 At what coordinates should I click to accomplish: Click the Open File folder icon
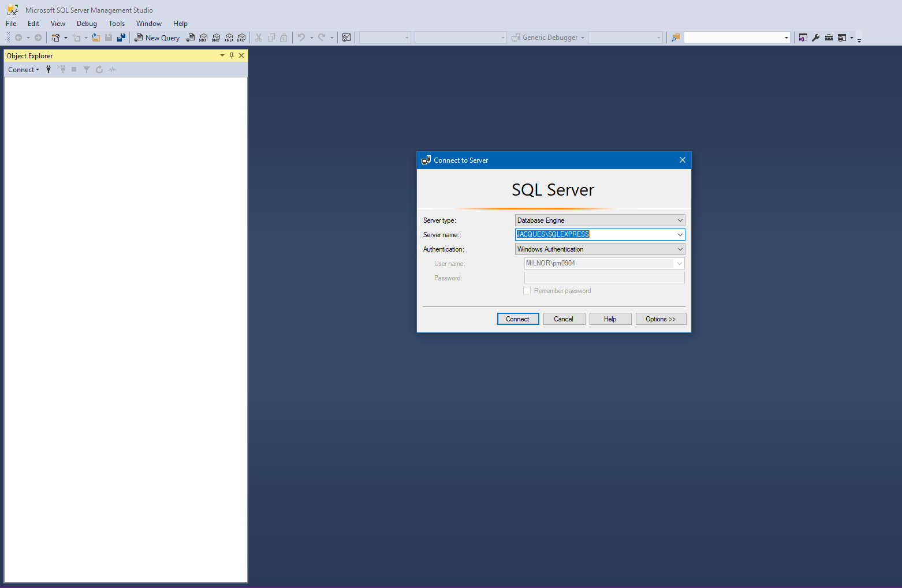(96, 38)
